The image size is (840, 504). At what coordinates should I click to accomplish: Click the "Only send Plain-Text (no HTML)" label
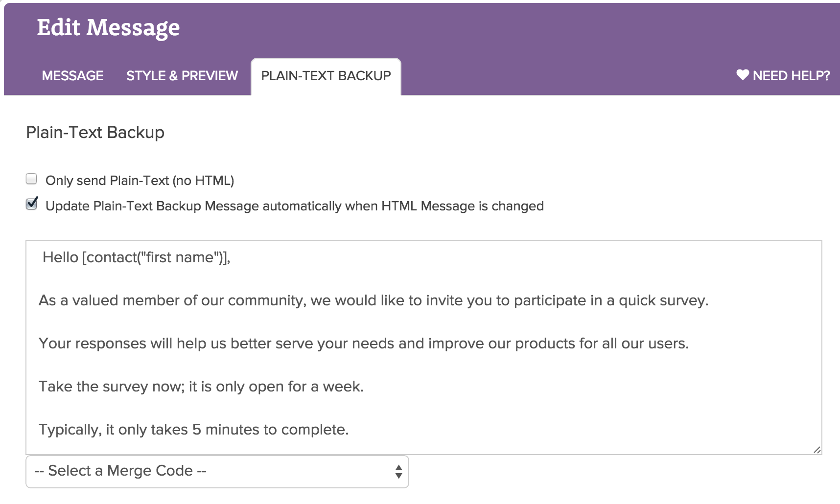click(x=140, y=181)
